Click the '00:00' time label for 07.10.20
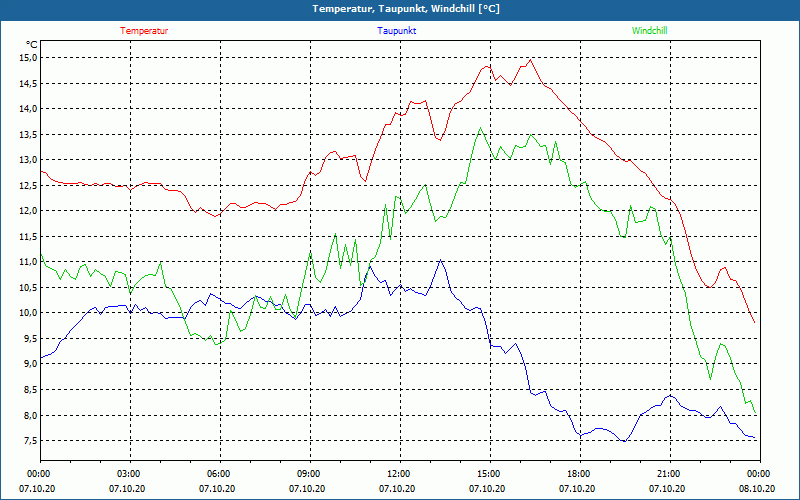Screen dimensions: 800x500 coord(38,474)
